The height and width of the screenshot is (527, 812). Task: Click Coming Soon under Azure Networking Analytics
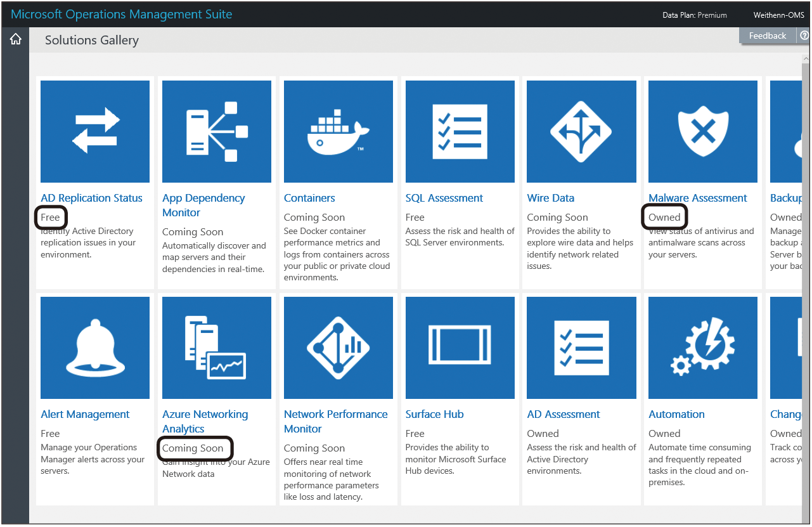pyautogui.click(x=193, y=448)
